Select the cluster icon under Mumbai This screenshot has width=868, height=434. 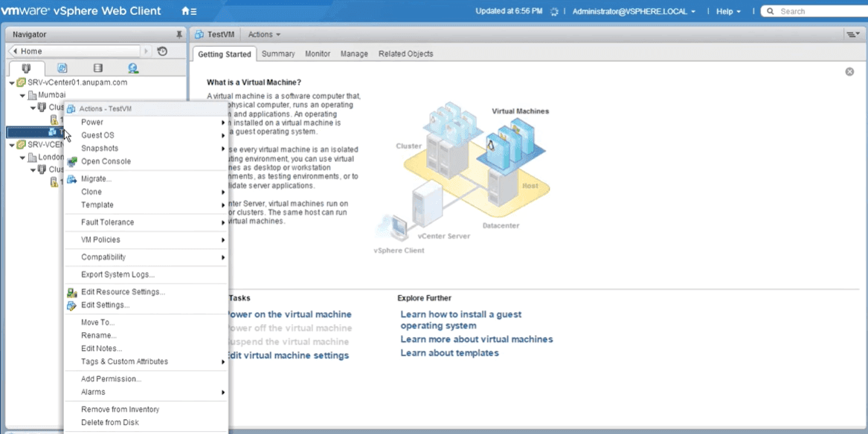42,107
